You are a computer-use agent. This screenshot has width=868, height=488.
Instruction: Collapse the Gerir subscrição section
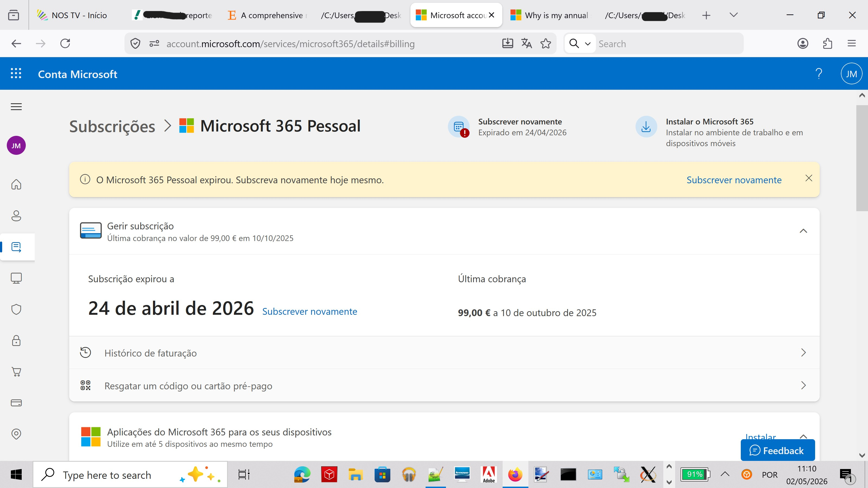[803, 231]
